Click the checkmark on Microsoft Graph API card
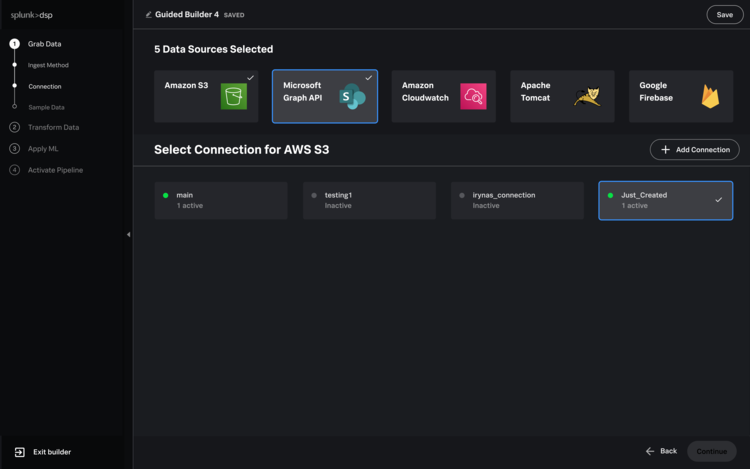Screen dimensions: 750x469 pyautogui.click(x=368, y=77)
